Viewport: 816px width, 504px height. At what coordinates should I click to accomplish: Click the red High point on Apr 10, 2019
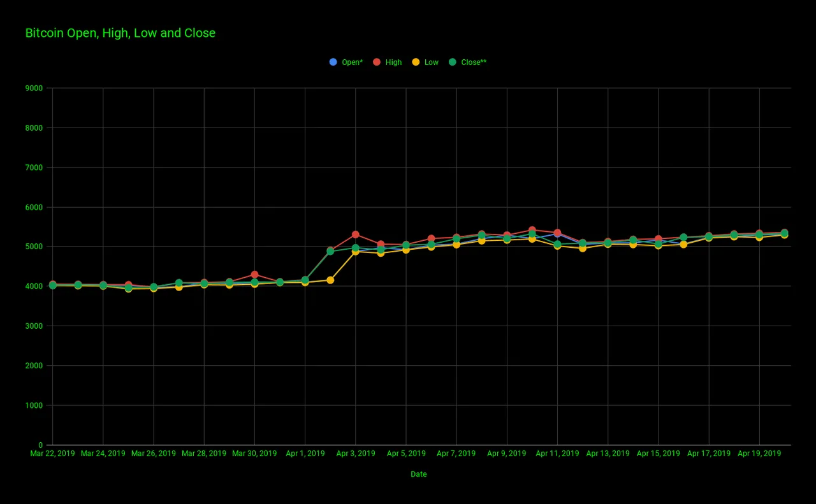532,230
